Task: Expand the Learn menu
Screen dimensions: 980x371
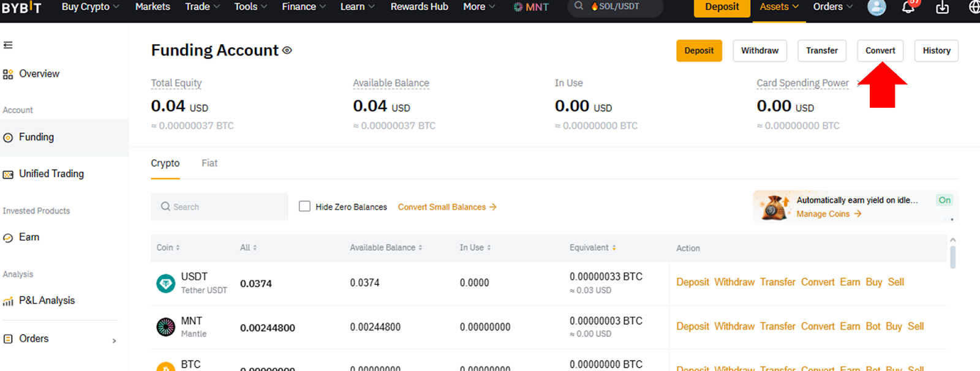Action: click(x=358, y=7)
